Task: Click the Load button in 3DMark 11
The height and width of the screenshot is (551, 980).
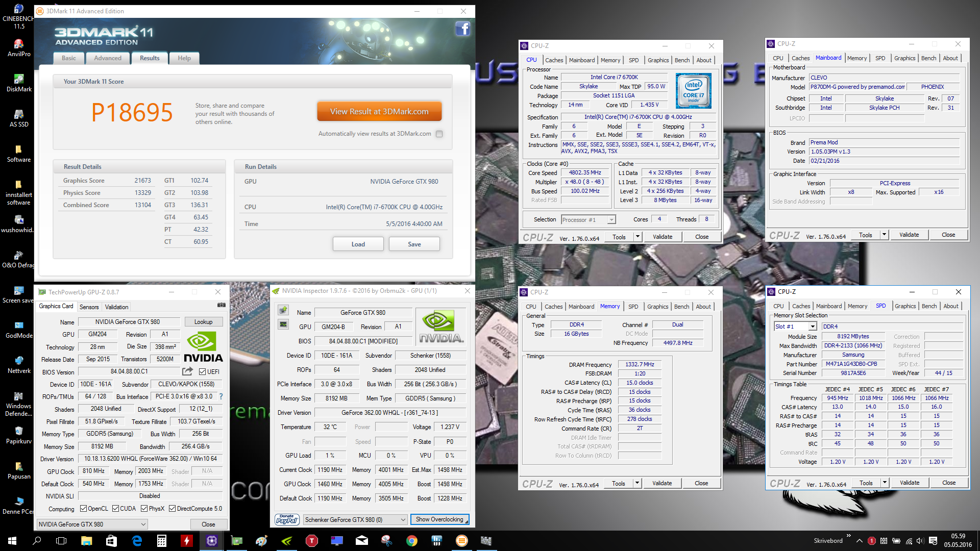Action: (x=358, y=244)
